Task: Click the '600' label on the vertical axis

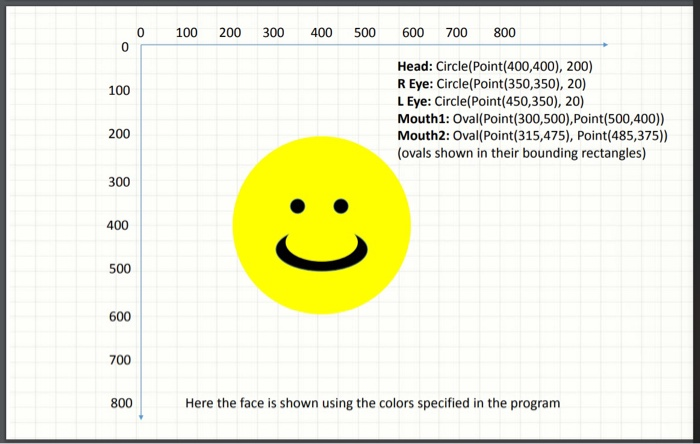Action: [120, 317]
